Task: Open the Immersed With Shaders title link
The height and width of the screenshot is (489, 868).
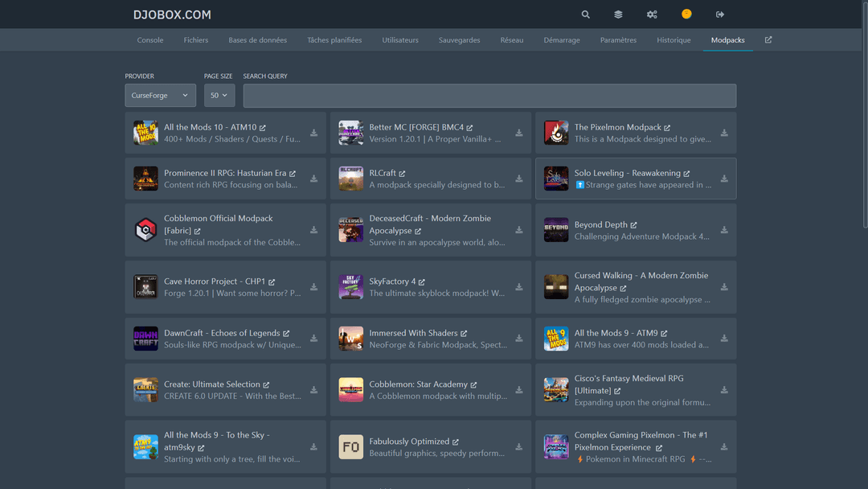Action: (414, 333)
